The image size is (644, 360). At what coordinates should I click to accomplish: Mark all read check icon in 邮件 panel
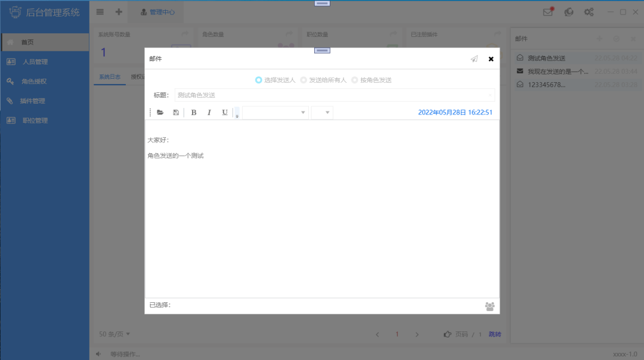coord(616,39)
